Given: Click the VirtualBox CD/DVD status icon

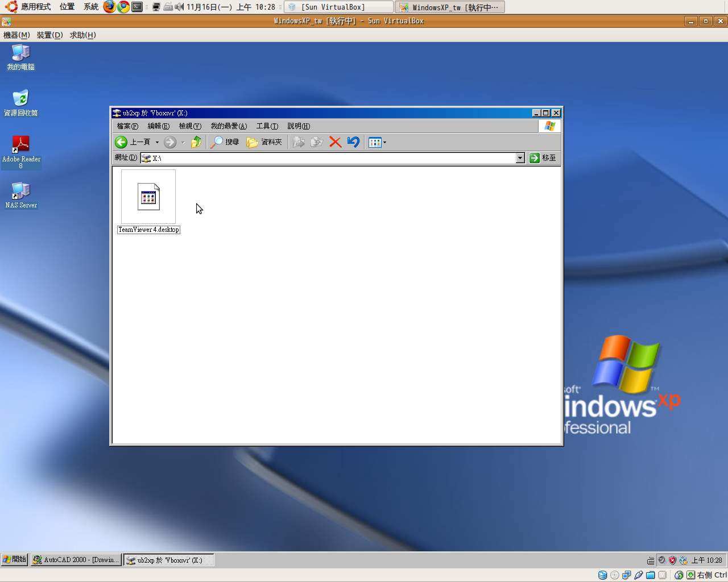Looking at the screenshot, I should pyautogui.click(x=614, y=575).
